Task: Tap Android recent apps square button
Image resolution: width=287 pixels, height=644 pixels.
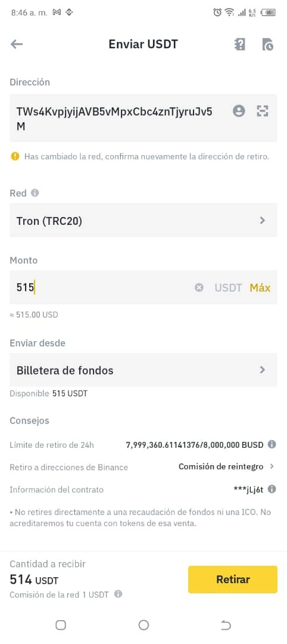Action: coord(61,625)
